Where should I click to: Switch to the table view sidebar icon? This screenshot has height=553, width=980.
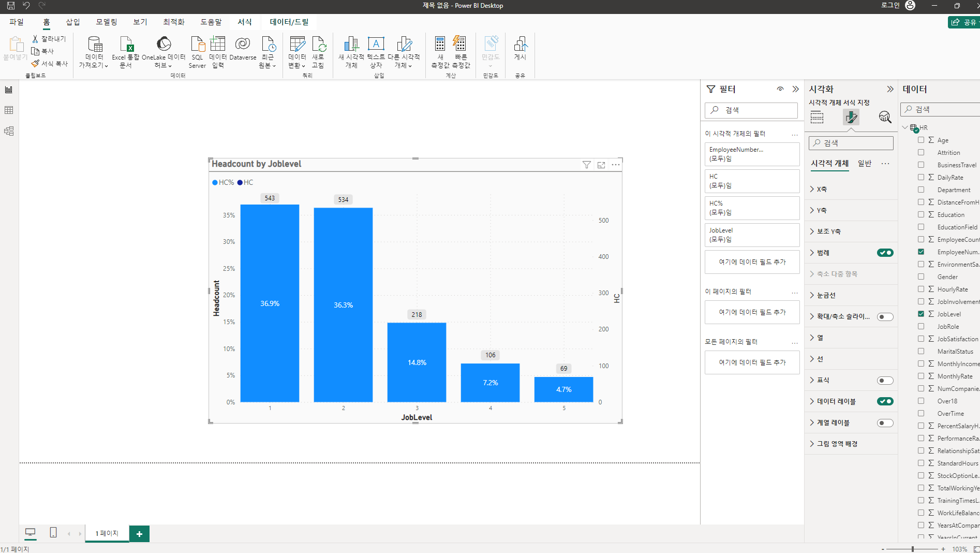[x=9, y=110]
